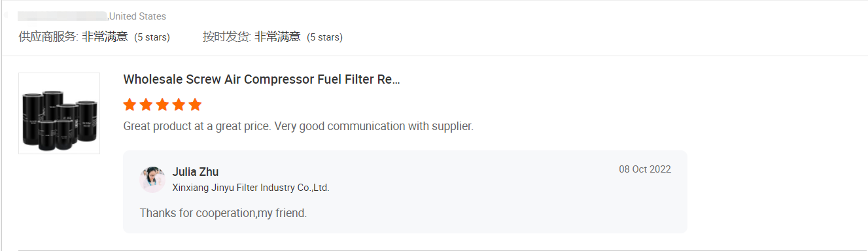This screenshot has height=251, width=868.
Task: Open the oil filter product thumbnail
Action: click(59, 113)
